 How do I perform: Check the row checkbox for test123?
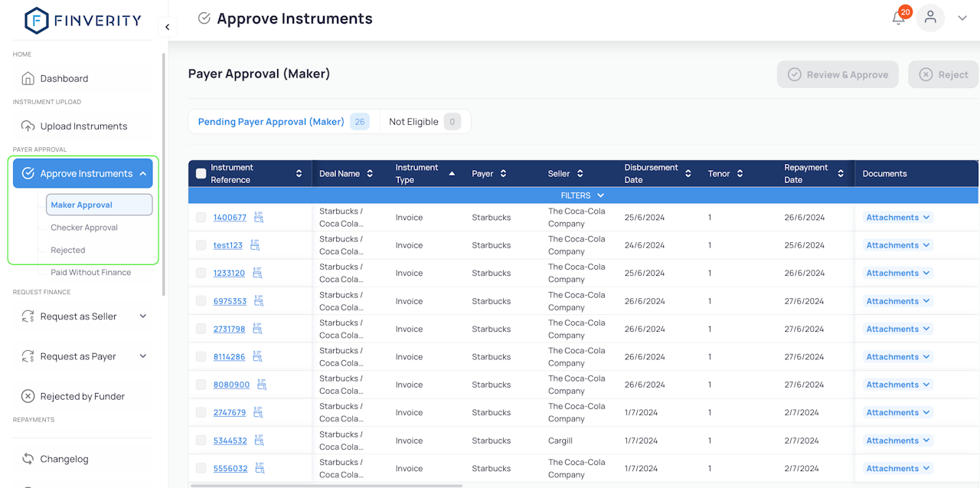click(201, 245)
